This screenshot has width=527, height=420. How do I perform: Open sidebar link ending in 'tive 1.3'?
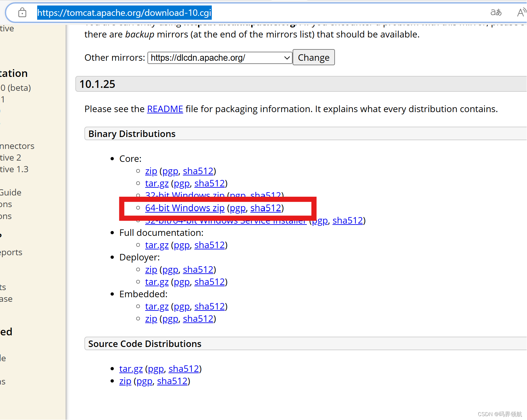[14, 169]
